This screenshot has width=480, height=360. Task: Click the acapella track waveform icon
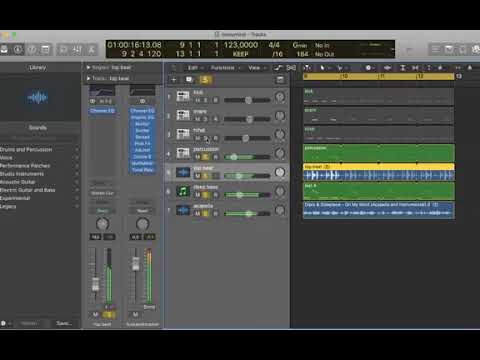(183, 210)
